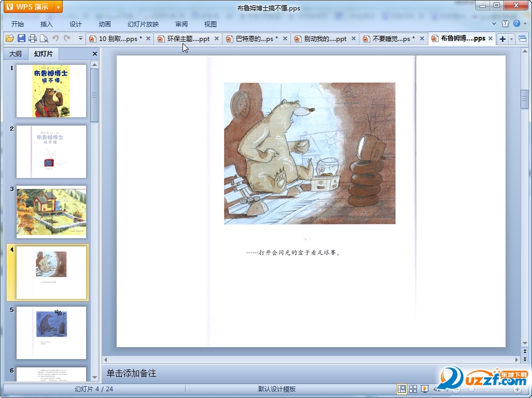532x398 pixels.
Task: Select slide 2 thumbnail with red television
Action: pos(51,152)
